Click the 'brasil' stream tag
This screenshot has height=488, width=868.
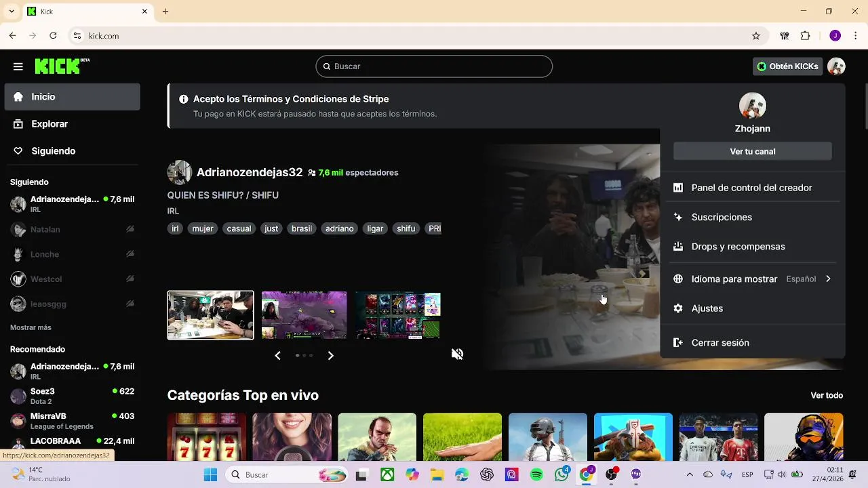(302, 229)
